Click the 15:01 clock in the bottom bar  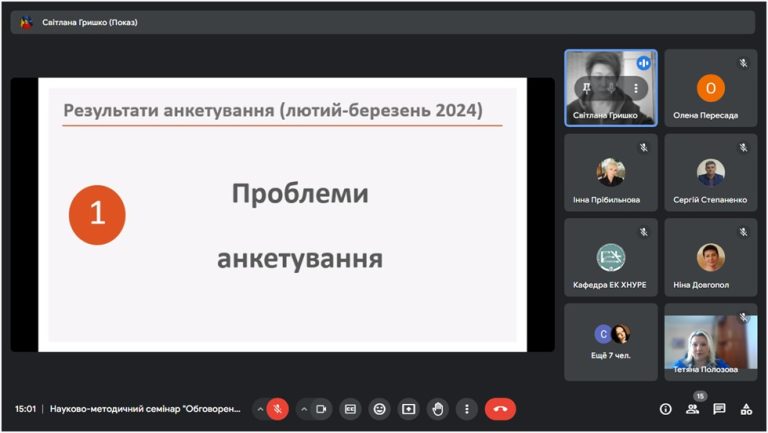pos(25,409)
